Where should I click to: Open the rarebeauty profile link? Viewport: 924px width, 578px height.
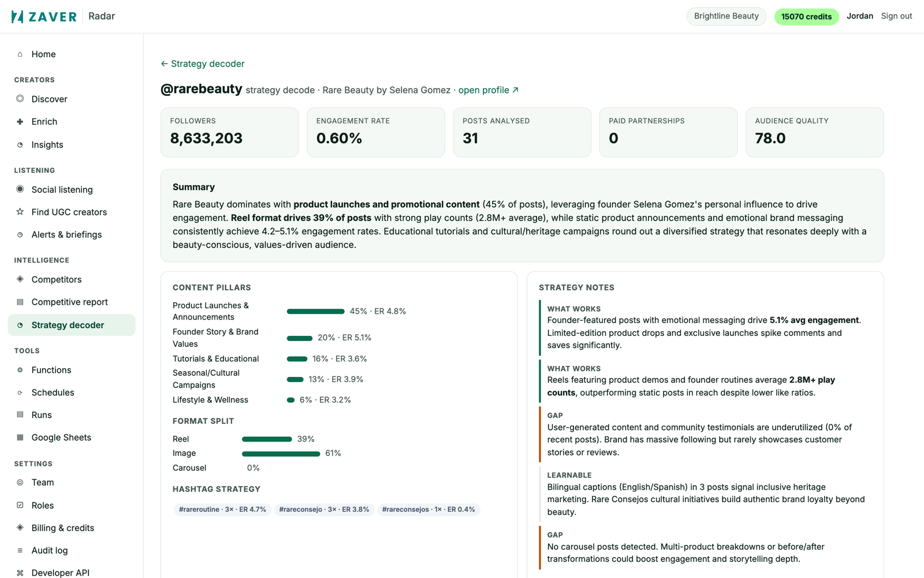point(489,90)
